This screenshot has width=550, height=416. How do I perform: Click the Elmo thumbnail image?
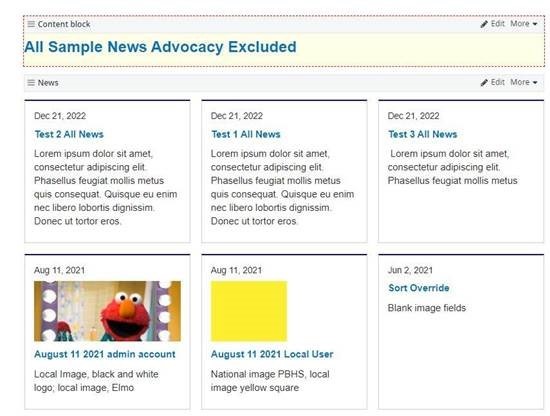pos(107,311)
